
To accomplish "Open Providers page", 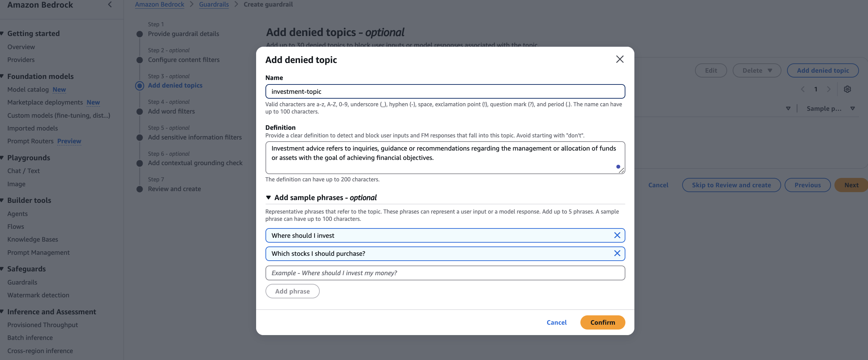I will (x=21, y=60).
